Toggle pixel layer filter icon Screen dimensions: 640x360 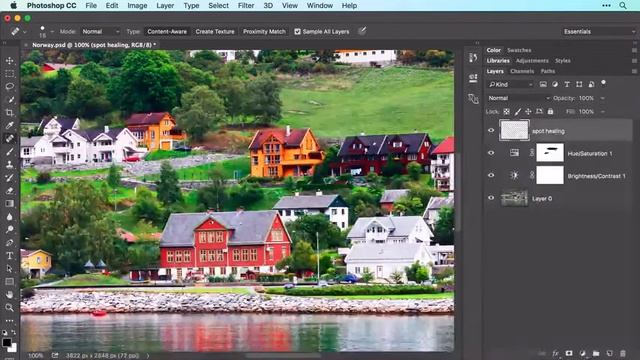click(543, 84)
